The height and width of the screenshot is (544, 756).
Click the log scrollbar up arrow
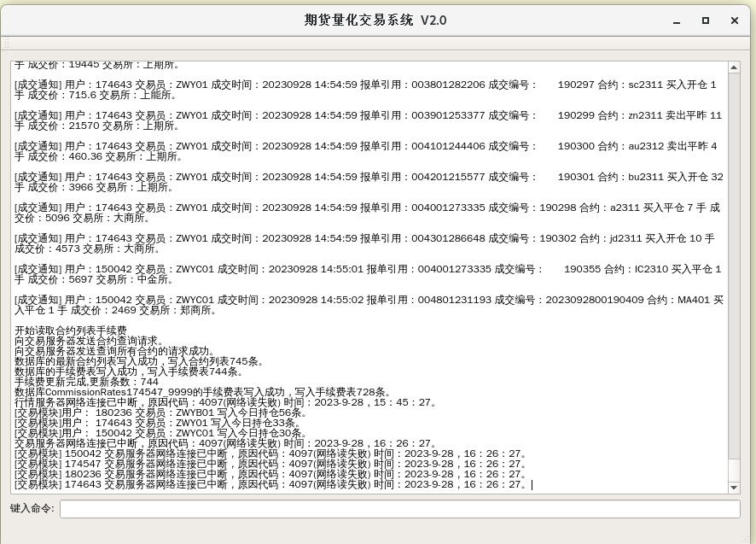click(x=734, y=67)
